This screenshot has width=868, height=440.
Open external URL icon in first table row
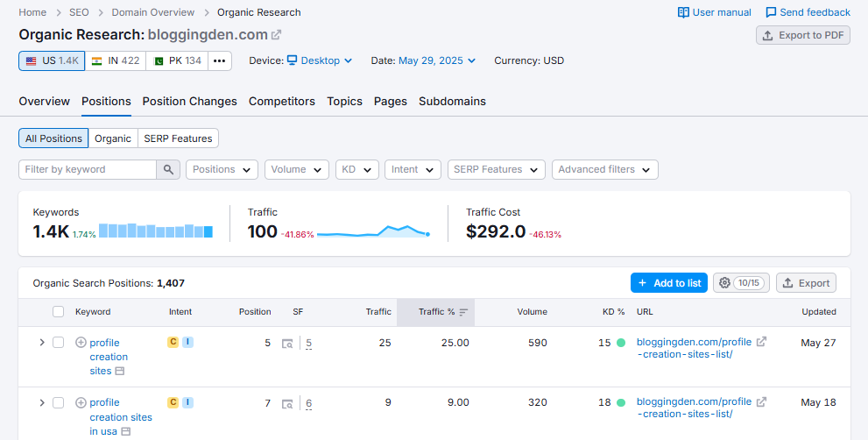761,342
